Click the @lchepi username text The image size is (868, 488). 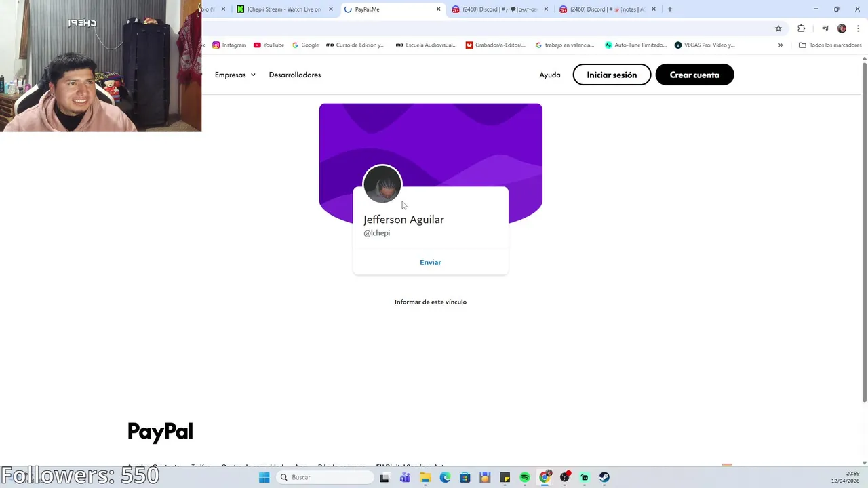point(377,233)
